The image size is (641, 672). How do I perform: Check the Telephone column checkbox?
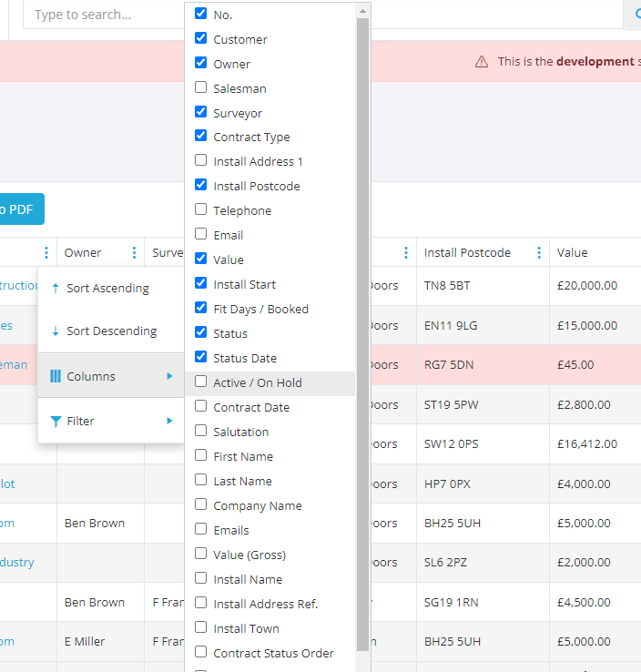(201, 209)
